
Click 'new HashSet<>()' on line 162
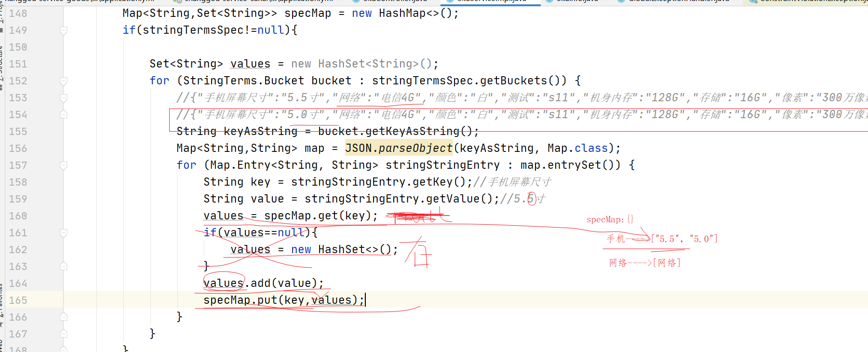click(341, 249)
